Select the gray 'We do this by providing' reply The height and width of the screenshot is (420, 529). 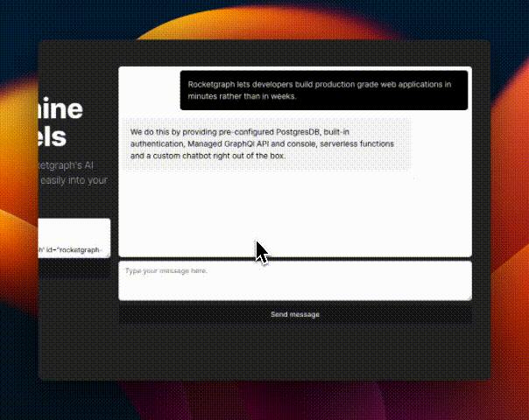(x=266, y=143)
